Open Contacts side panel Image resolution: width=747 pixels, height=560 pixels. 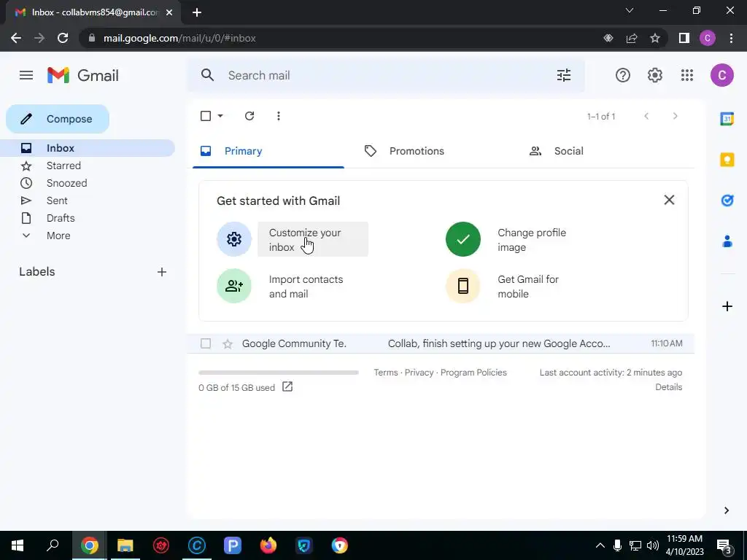(x=727, y=241)
